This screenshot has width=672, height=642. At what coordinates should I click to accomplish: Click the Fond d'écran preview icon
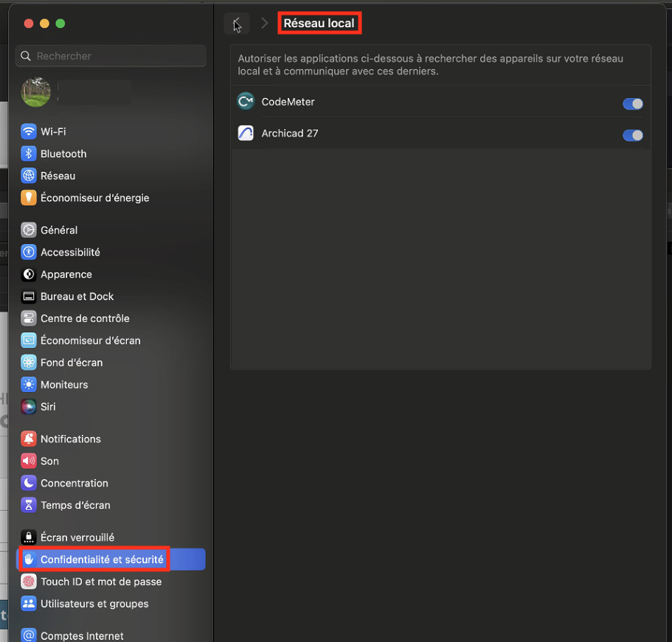pyautogui.click(x=29, y=362)
